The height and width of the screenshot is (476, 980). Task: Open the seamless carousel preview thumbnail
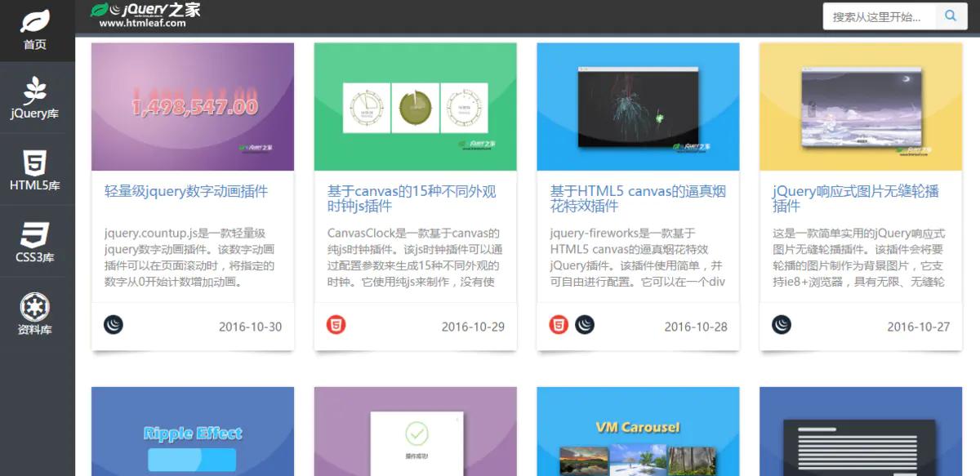tap(861, 107)
